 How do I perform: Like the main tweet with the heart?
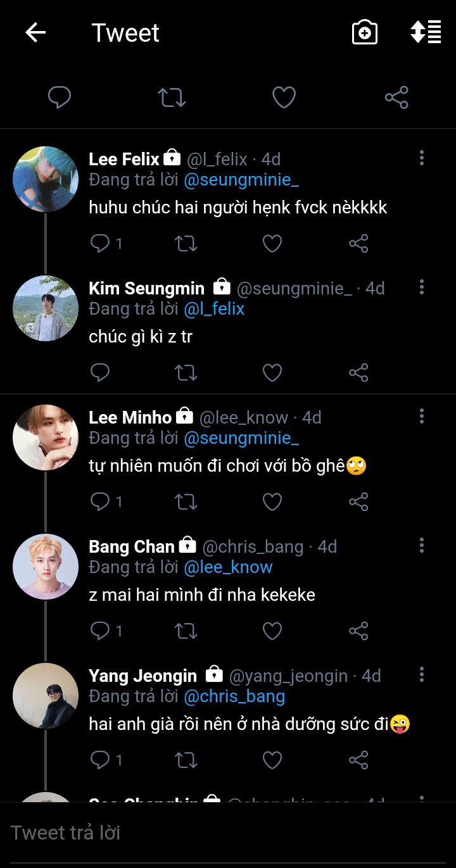coord(284,97)
